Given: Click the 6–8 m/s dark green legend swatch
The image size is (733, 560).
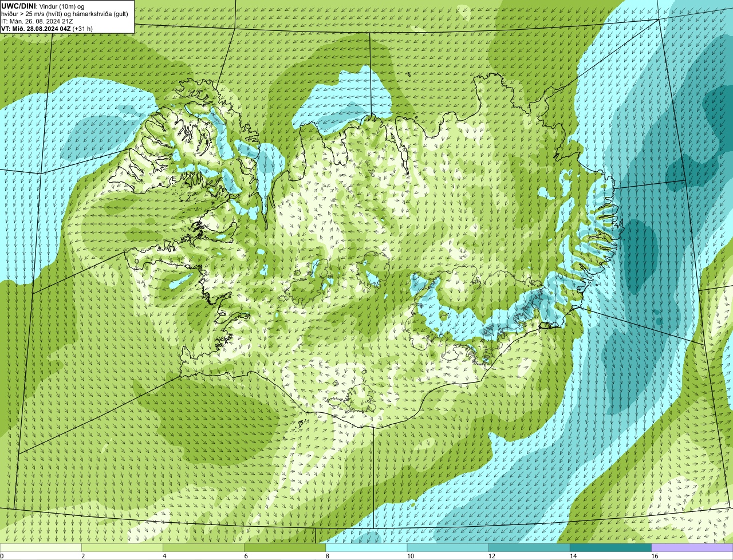Looking at the screenshot, I should point(285,547).
